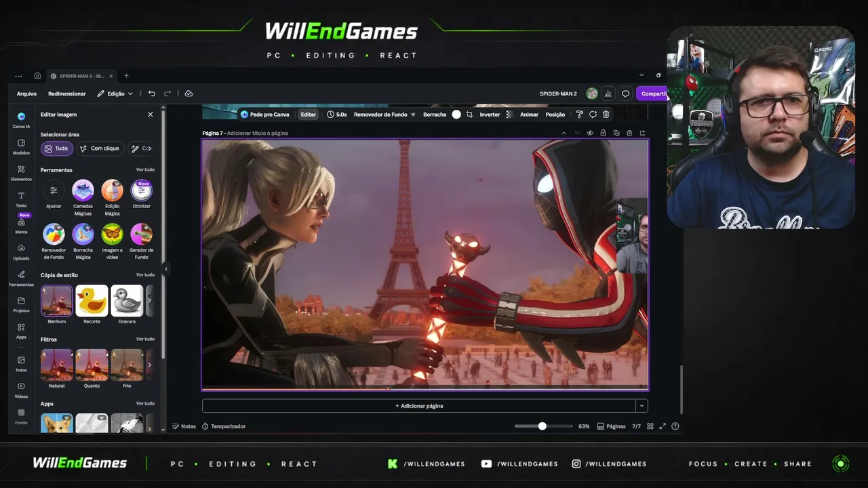Select the Otimizar tool
The height and width of the screenshot is (488, 868).
point(141,194)
